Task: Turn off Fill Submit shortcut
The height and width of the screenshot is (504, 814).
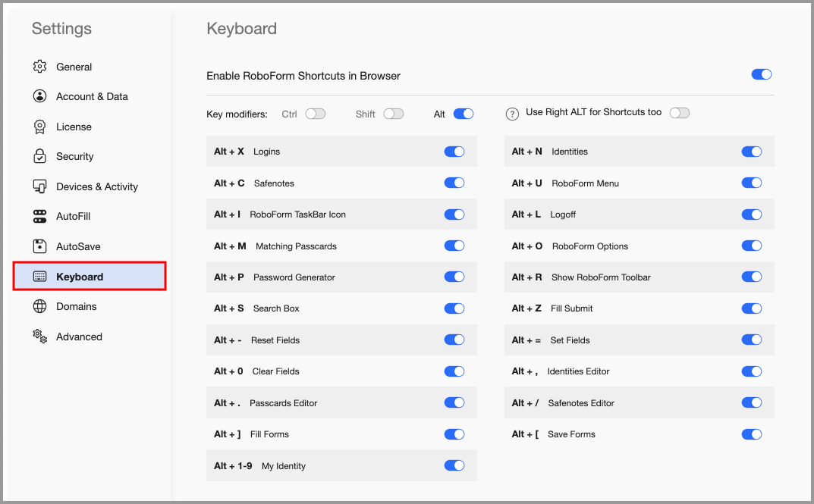Action: (752, 308)
